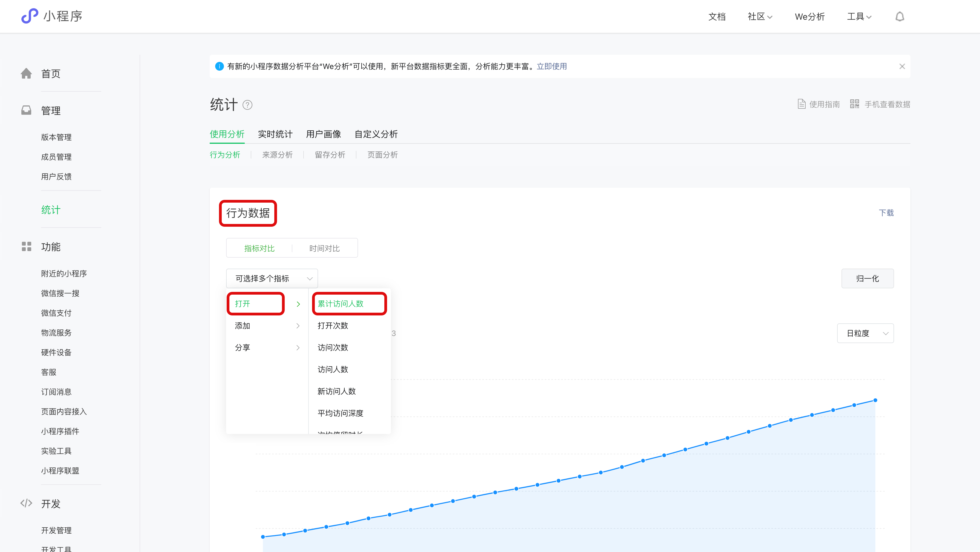Image resolution: width=980 pixels, height=552 pixels.
Task: Open the notification bell icon
Action: pos(899,16)
